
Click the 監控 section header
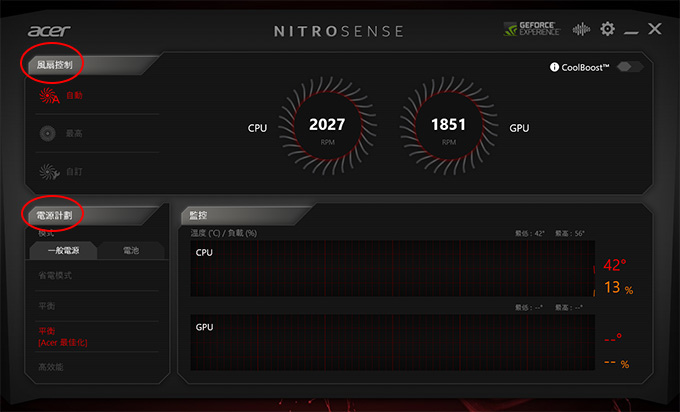(198, 215)
